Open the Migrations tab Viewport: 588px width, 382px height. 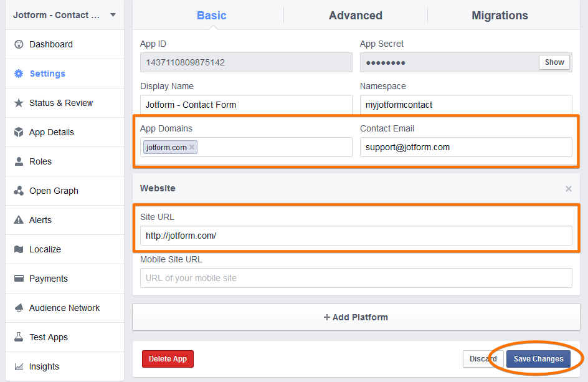(500, 15)
